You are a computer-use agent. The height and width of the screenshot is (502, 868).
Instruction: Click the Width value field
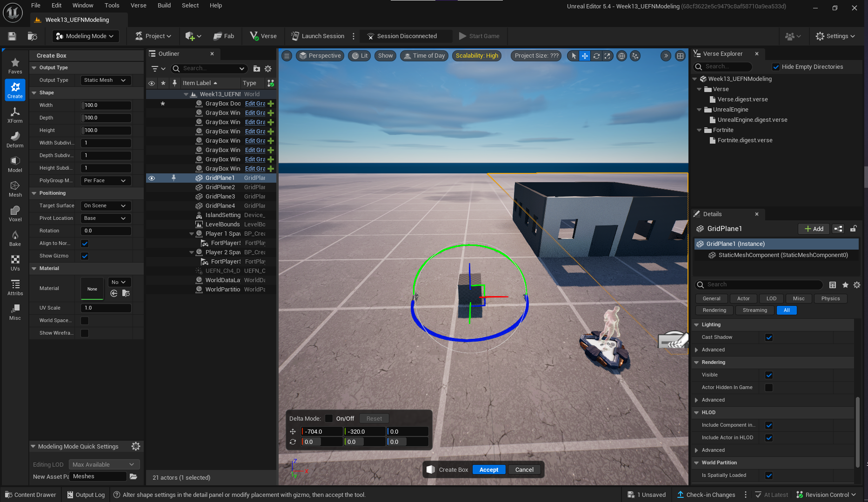coord(106,106)
